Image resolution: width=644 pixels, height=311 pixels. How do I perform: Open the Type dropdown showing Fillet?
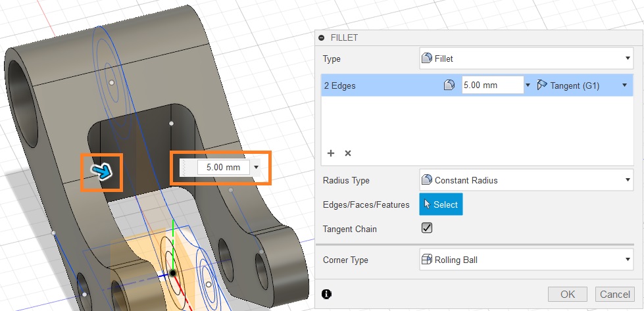(526, 59)
